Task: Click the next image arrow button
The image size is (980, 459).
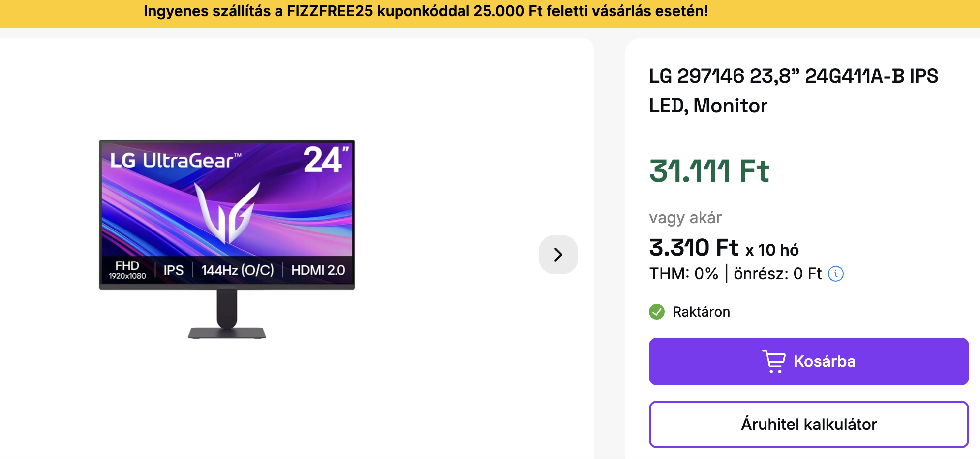Action: (558, 255)
